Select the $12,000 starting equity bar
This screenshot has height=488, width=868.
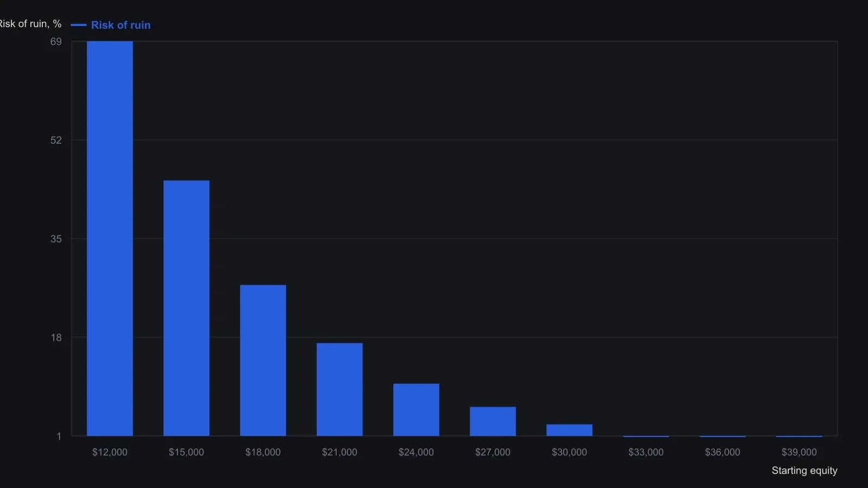tap(110, 239)
